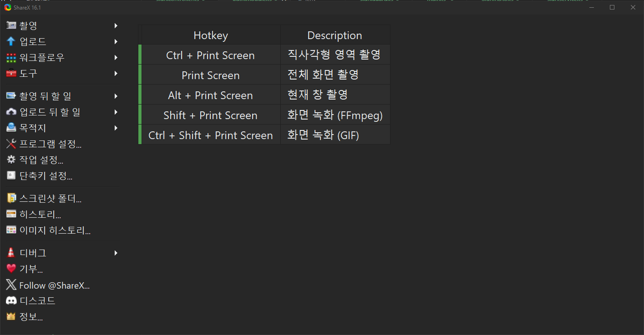644x335 pixels.
Task: Open the 스크린샷 폴더... menu label
Action: tap(51, 199)
